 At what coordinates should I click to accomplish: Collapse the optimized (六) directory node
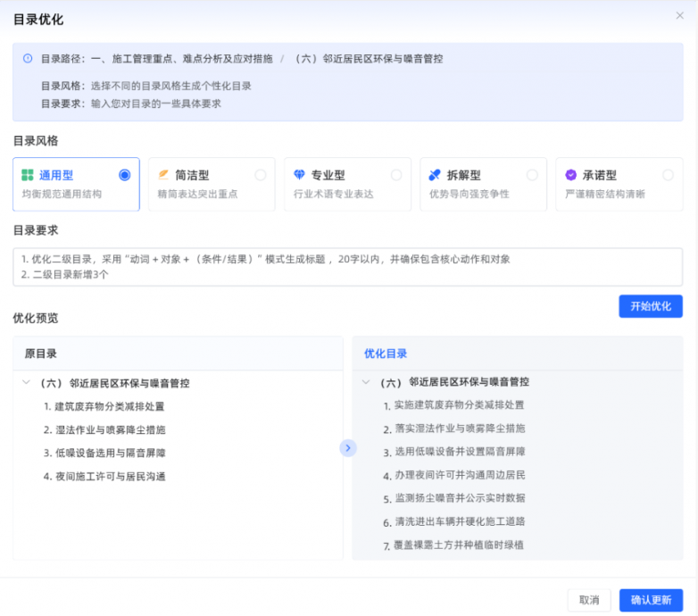coord(366,382)
